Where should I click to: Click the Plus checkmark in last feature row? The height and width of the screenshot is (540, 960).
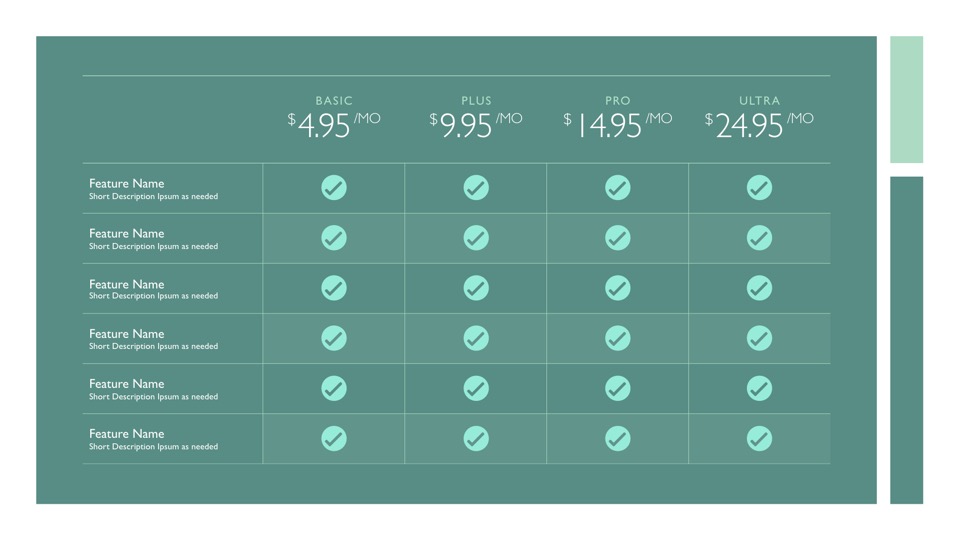pos(476,438)
